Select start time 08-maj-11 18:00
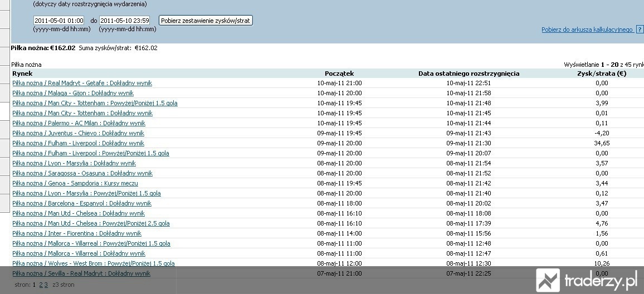644x294 pixels. pos(339,203)
